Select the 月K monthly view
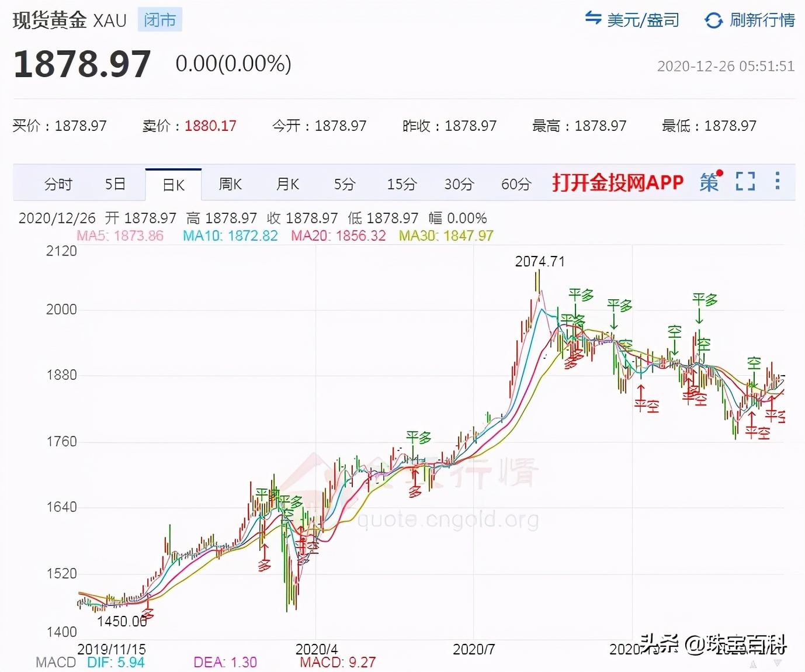 [x=287, y=183]
